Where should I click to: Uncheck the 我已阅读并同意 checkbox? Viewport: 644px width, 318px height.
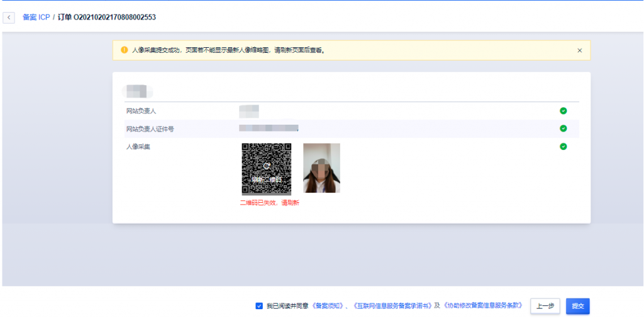tap(259, 306)
